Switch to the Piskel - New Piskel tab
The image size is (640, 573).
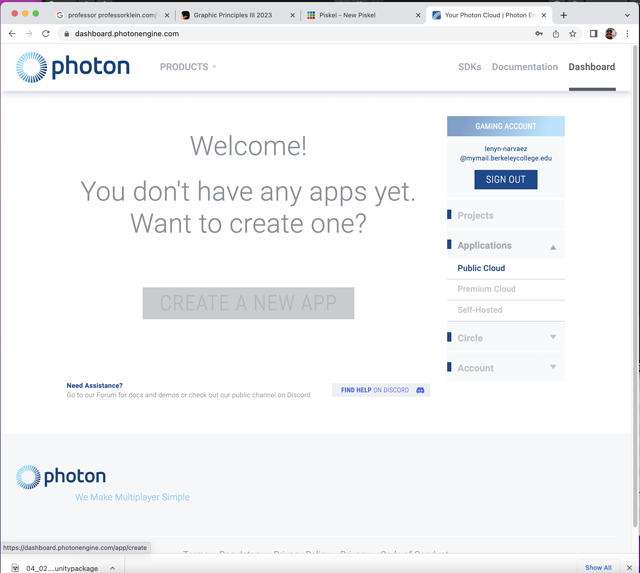tap(364, 15)
